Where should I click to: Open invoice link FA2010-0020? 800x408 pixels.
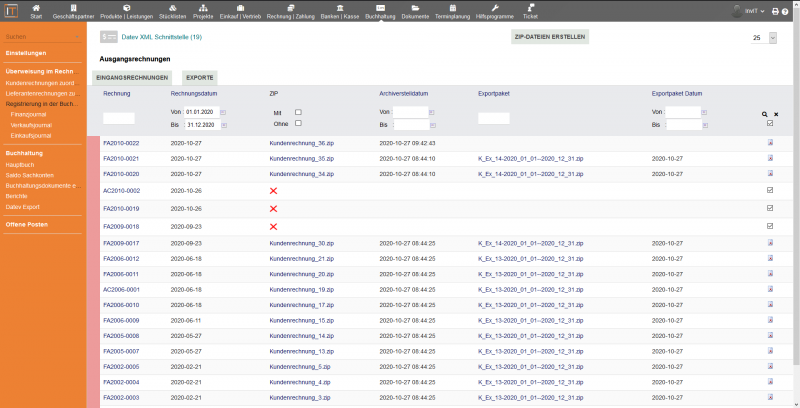(x=121, y=174)
